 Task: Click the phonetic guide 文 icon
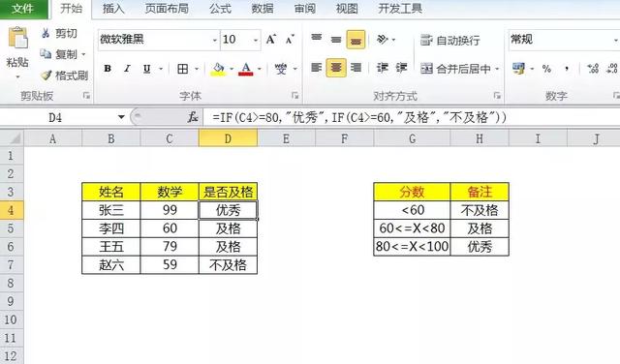[281, 69]
